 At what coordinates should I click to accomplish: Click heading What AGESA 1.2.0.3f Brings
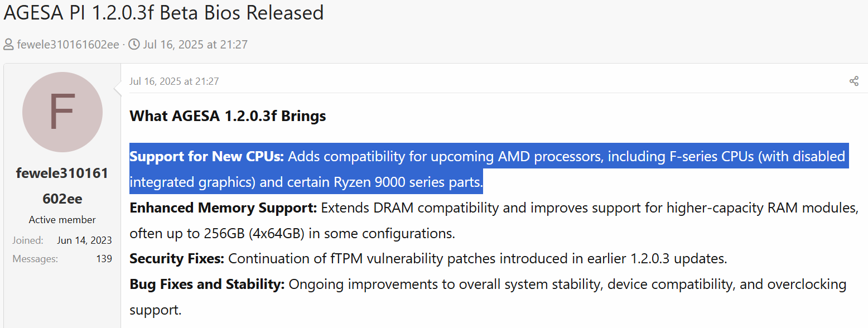(228, 116)
